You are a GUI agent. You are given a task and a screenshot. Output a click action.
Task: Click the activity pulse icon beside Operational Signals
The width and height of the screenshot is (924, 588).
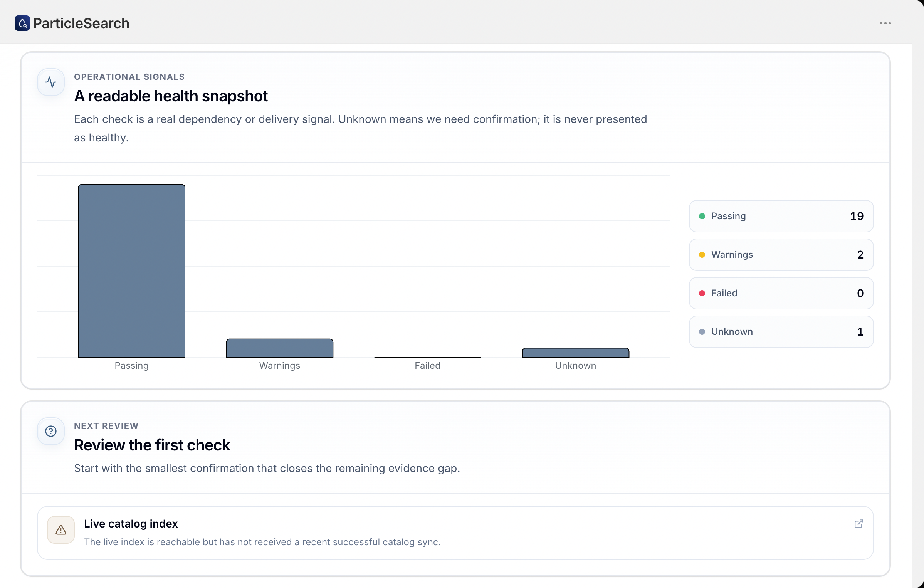51,82
